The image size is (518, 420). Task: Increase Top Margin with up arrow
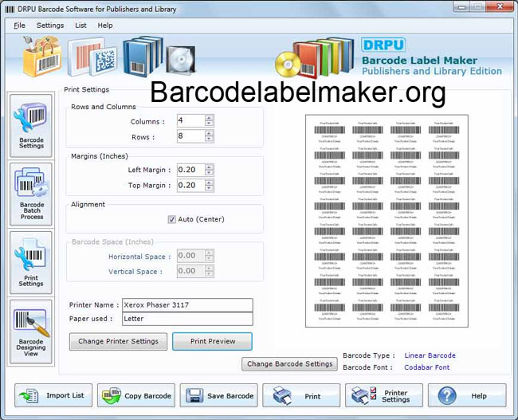209,183
